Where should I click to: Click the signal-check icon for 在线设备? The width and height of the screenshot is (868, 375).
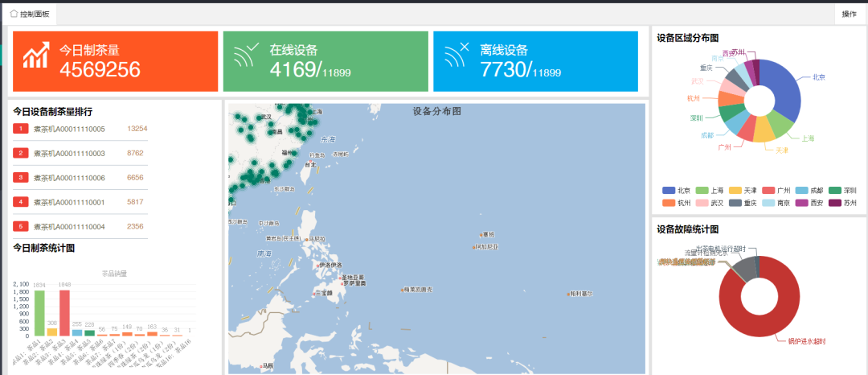(246, 55)
